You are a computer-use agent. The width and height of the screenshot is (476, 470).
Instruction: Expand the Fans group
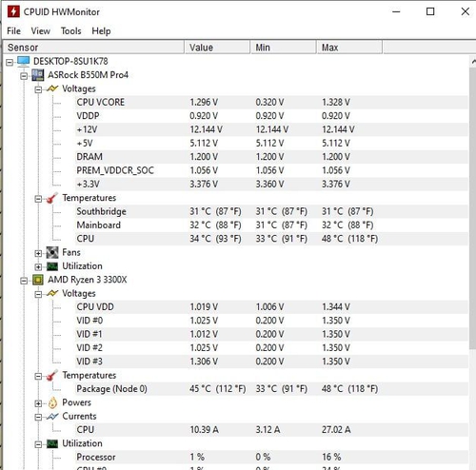pyautogui.click(x=38, y=253)
